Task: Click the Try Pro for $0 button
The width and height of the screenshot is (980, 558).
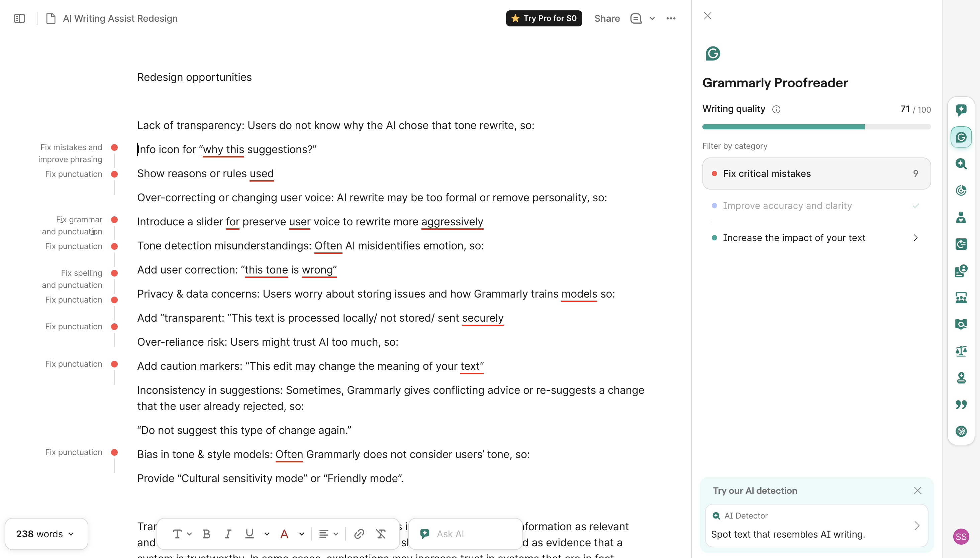Action: 544,18
